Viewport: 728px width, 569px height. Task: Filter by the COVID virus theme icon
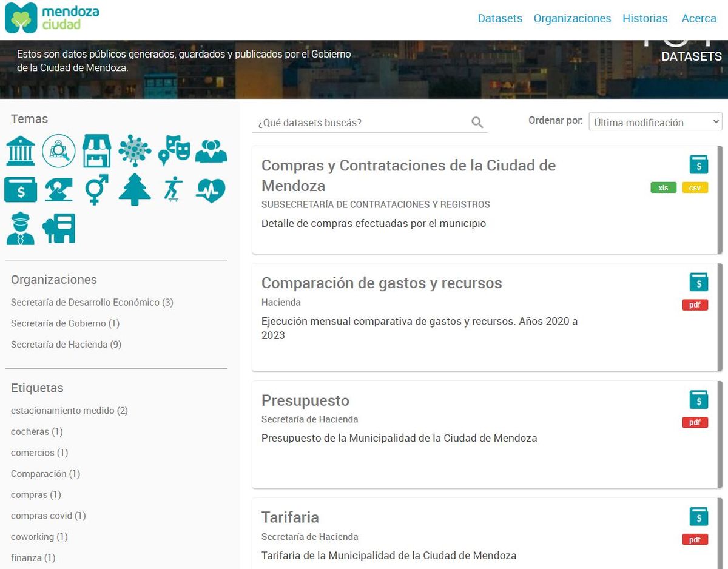(135, 150)
